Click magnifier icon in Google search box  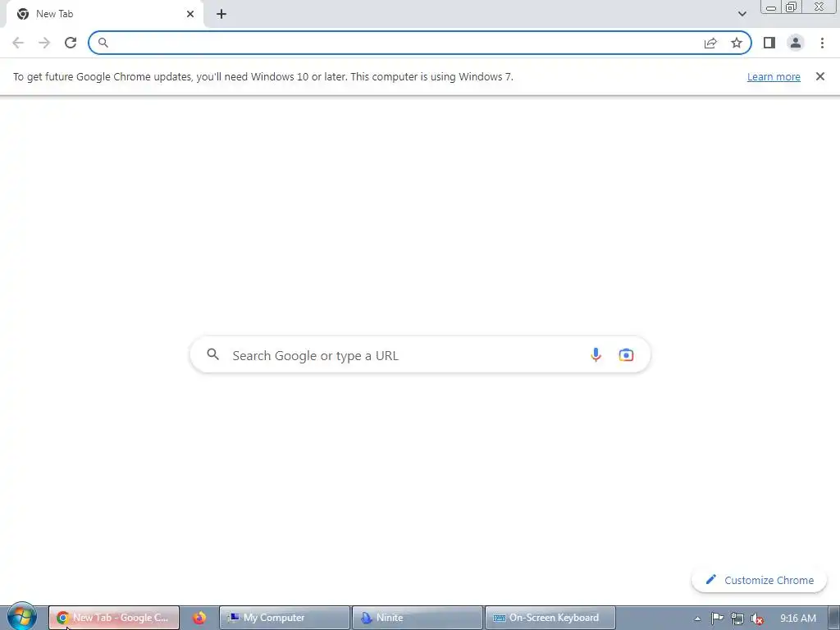click(212, 354)
